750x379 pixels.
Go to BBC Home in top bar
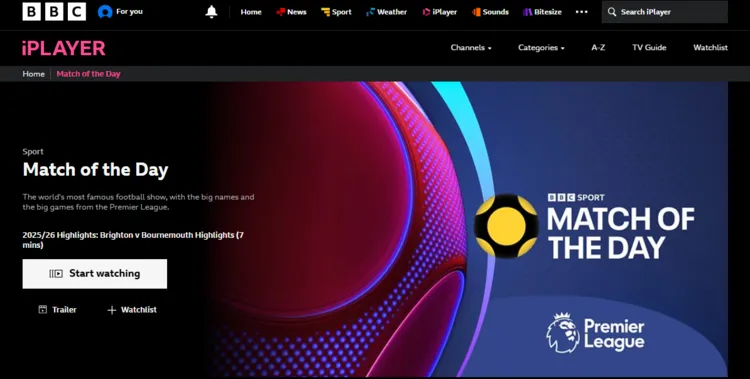click(x=251, y=12)
